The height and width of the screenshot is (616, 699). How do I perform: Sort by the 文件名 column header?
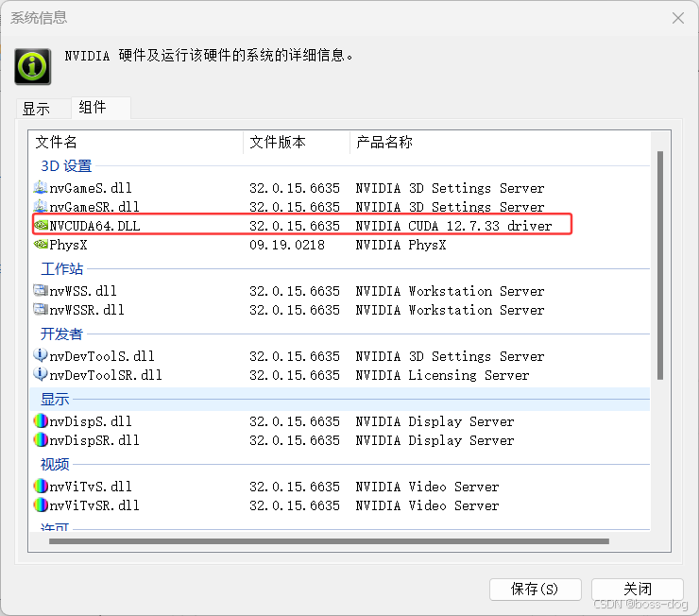(136, 142)
